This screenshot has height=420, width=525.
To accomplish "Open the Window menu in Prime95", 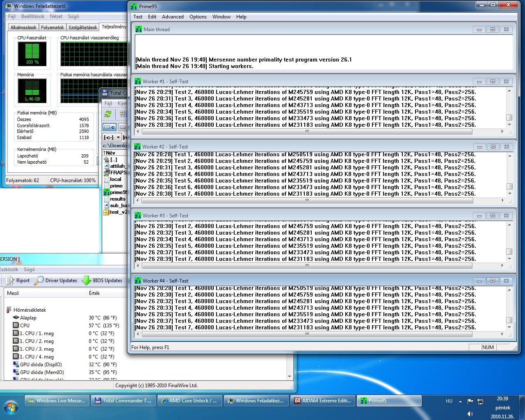I will tap(221, 17).
